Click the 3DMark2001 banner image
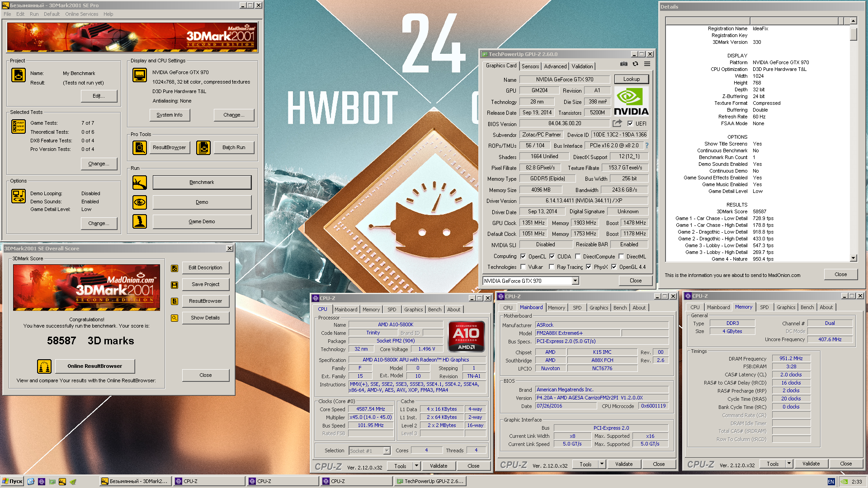Screen dimensions: 868x488 coord(132,37)
